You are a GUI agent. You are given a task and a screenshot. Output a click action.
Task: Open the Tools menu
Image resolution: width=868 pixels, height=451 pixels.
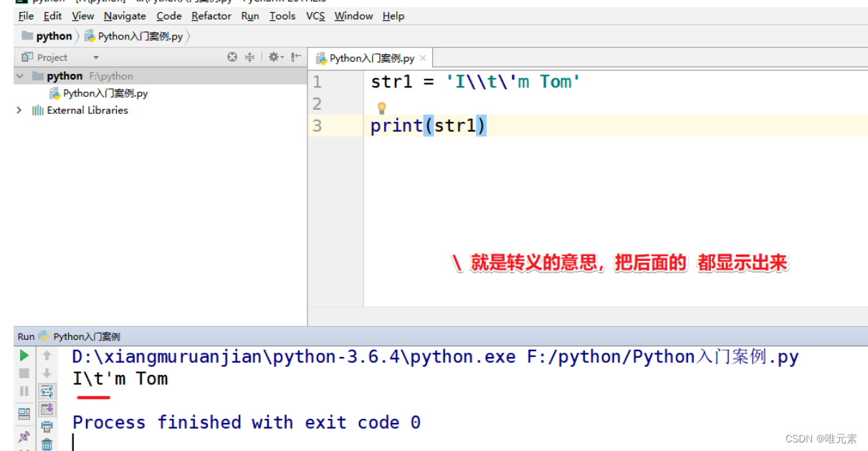pos(282,16)
